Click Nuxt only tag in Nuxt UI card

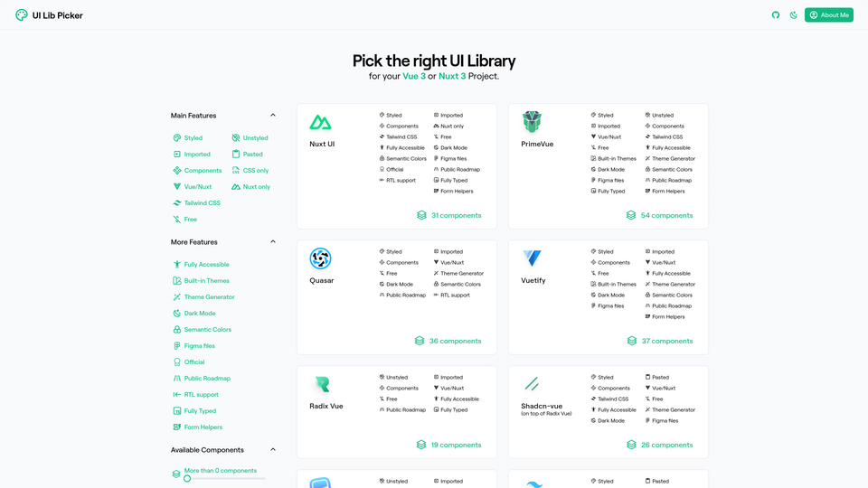point(448,127)
